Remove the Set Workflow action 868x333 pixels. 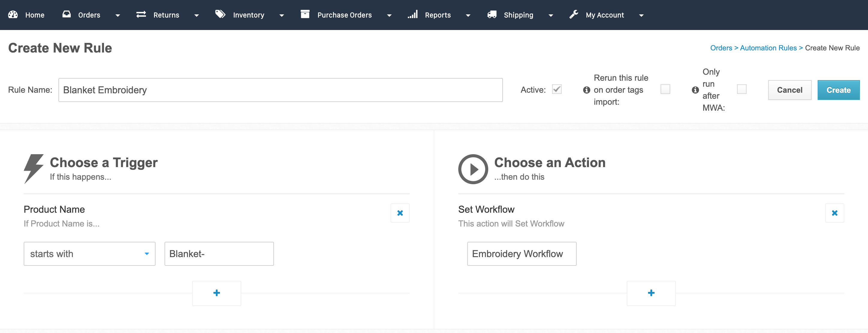coord(834,213)
